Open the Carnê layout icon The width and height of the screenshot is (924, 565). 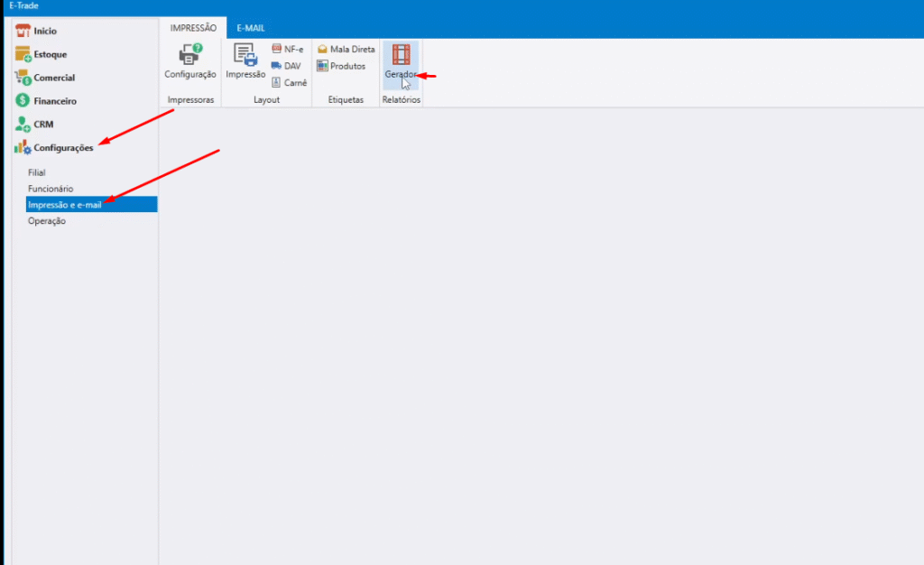coord(277,82)
